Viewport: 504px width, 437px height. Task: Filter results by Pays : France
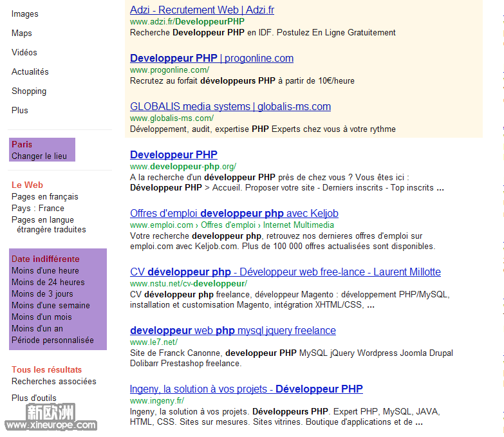coord(38,209)
